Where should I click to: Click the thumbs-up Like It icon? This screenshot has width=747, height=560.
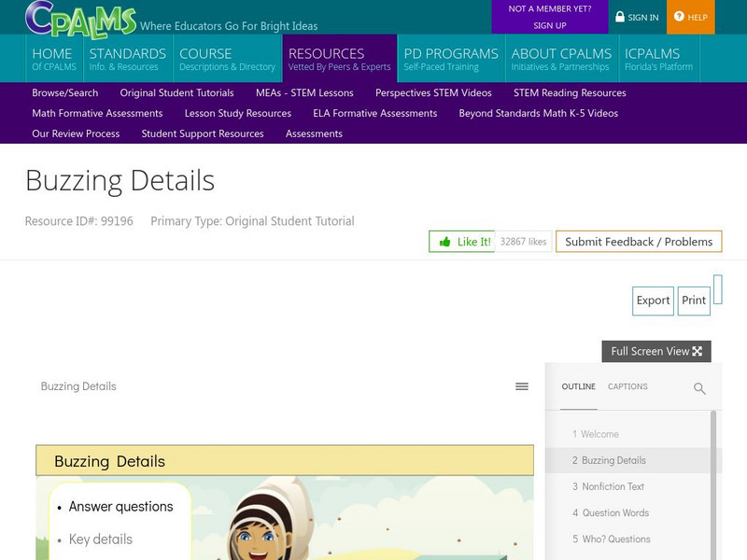point(445,242)
